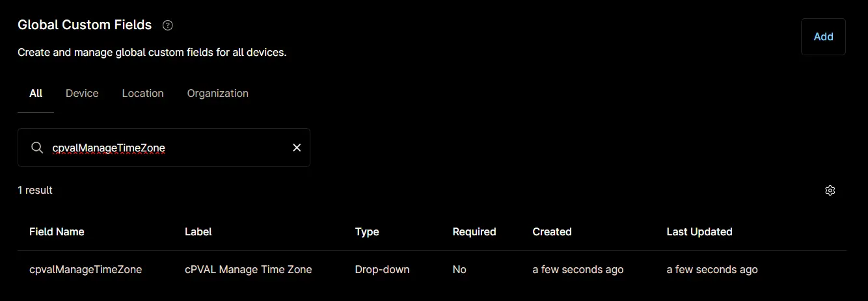Click the magnifying glass search icon

tap(37, 148)
